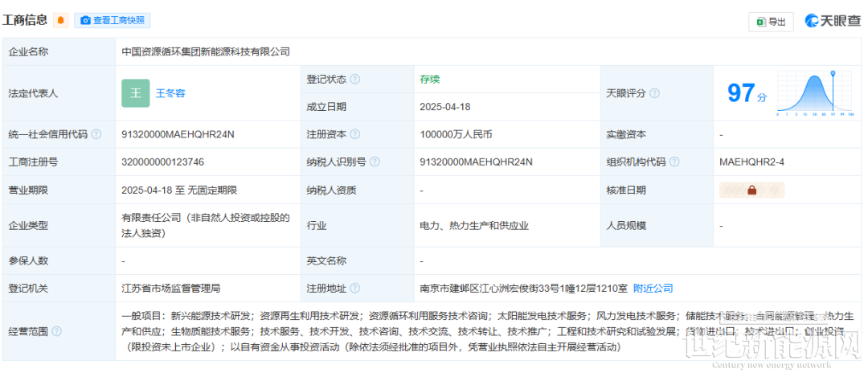Viewport: 868px width, 373px height.
Task: Show help for 经营范围
Action: [56, 331]
